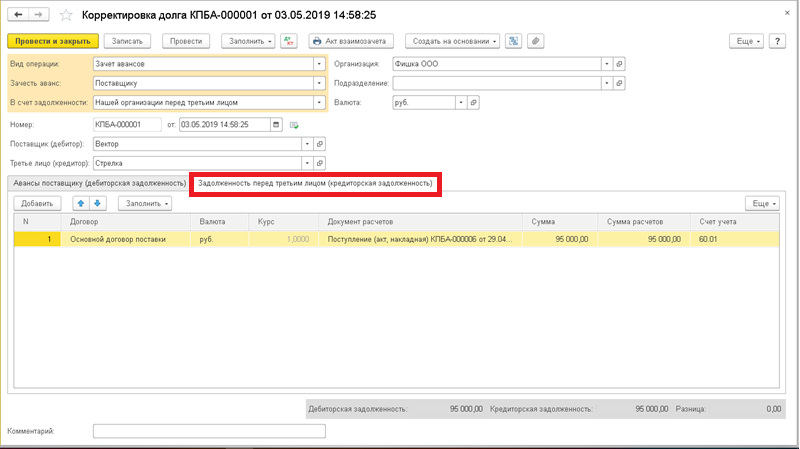Click the Вектор supplier field
The image size is (800, 449).
(x=197, y=144)
